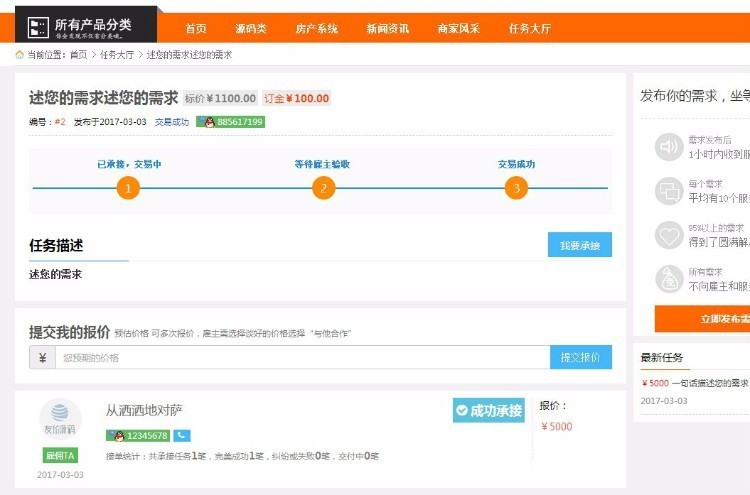Click the 成功承接 badge

pyautogui.click(x=489, y=410)
